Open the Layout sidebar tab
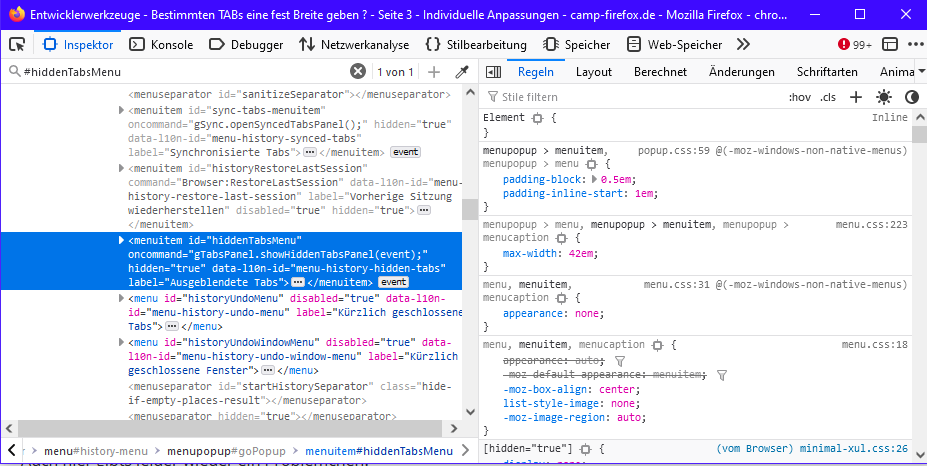The image size is (927, 466). [593, 72]
